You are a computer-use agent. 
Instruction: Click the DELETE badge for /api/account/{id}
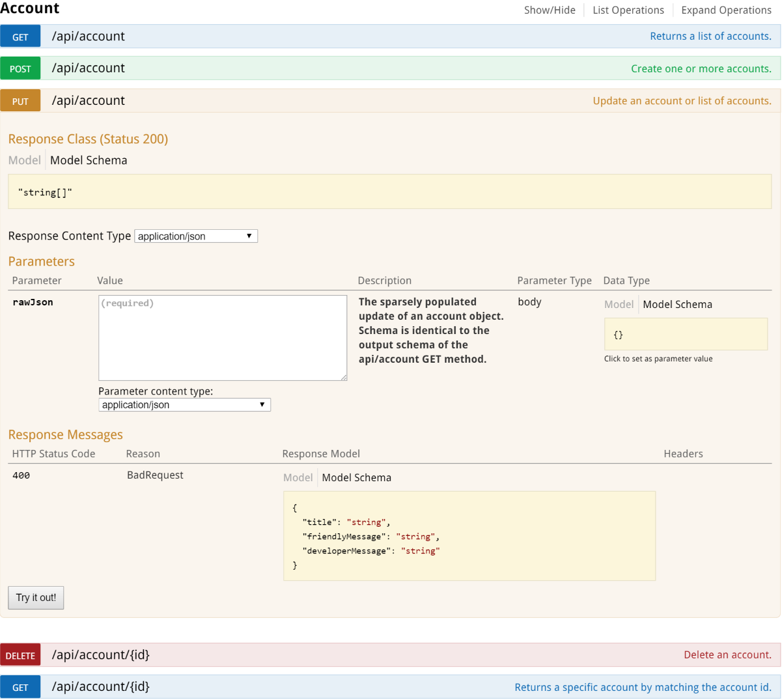(x=20, y=655)
